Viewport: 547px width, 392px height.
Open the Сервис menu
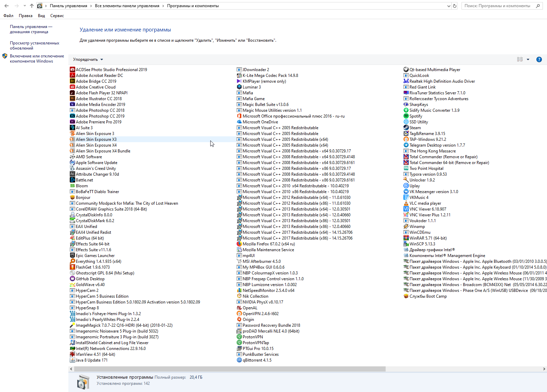tap(57, 16)
